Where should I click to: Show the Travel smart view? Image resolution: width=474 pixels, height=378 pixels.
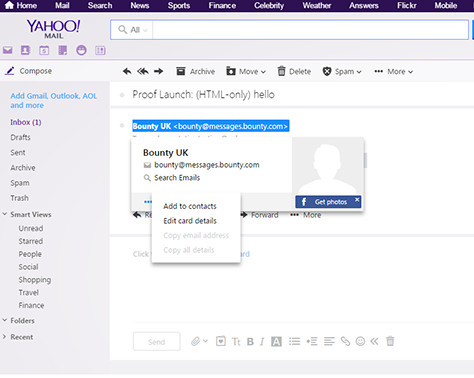click(29, 292)
